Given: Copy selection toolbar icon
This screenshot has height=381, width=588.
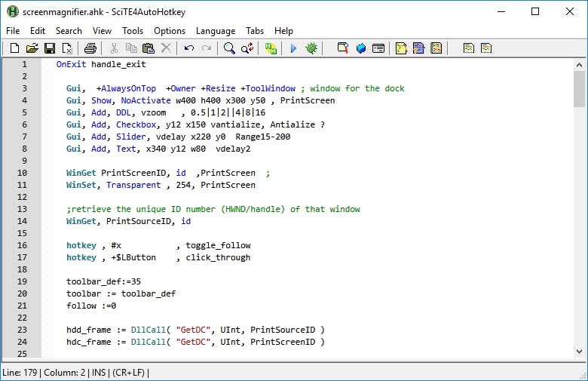Looking at the screenshot, I should point(131,48).
